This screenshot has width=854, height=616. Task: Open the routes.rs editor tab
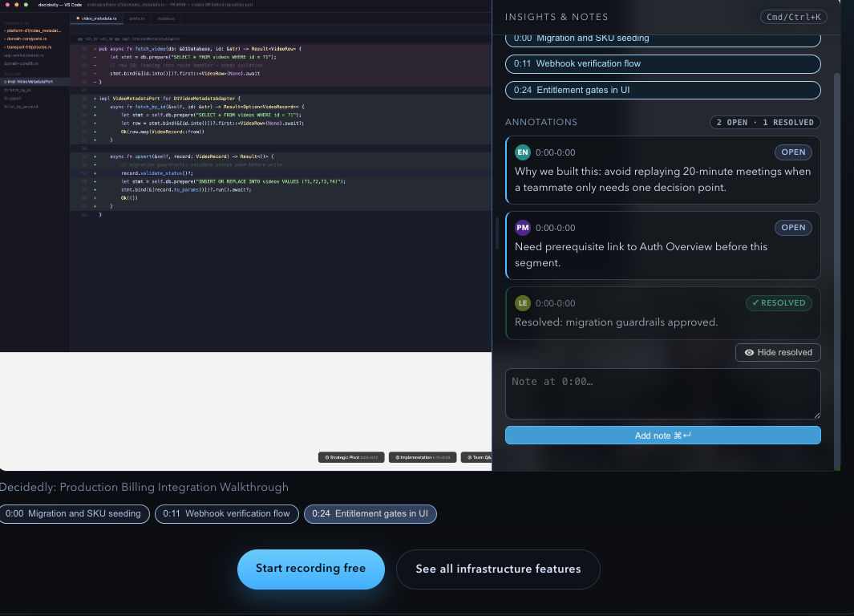[165, 18]
